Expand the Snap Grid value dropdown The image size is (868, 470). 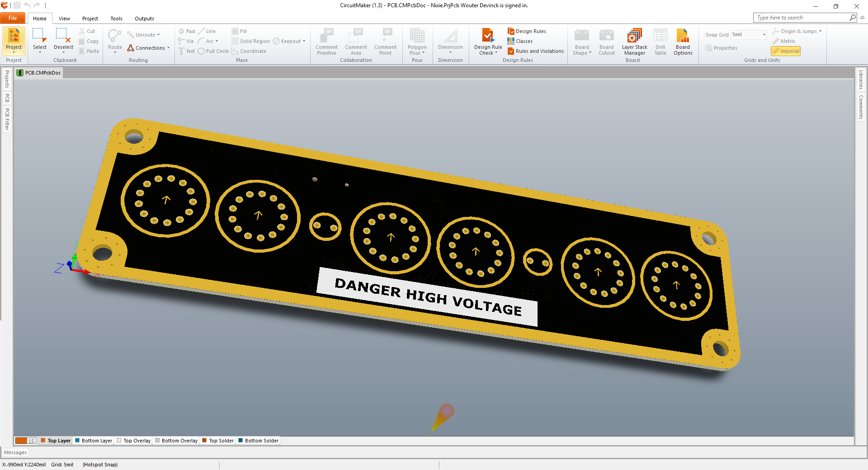tap(763, 34)
